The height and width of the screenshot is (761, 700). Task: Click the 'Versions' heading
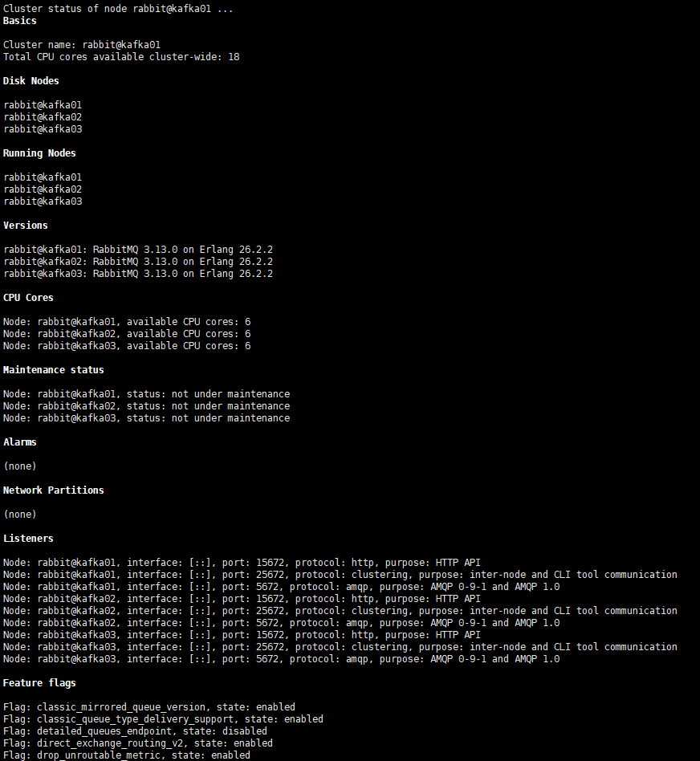25,226
